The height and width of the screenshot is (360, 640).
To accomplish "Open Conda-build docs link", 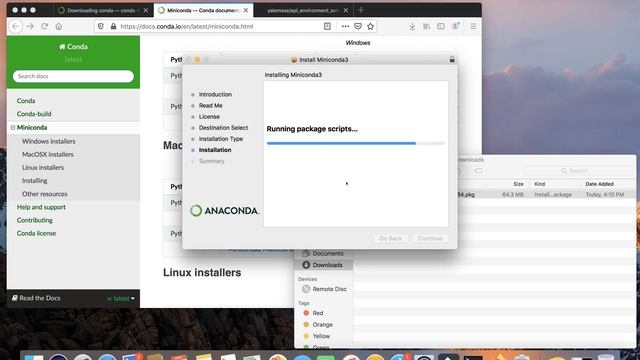I will click(34, 114).
